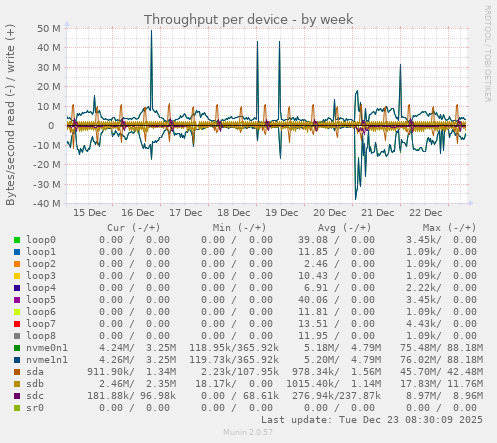The height and width of the screenshot is (443, 497).
Task: Click loop7 max value '4.43k/ 0.00'
Action: (x=441, y=324)
